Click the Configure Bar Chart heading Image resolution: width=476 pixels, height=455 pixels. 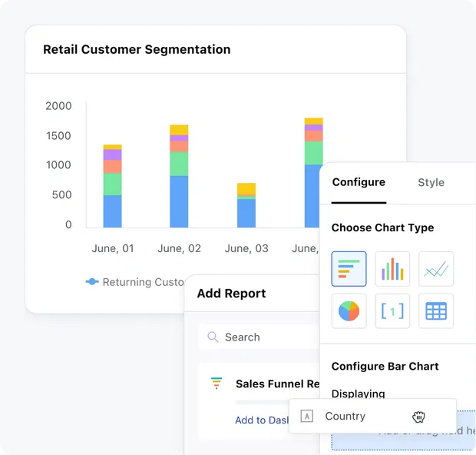click(385, 367)
